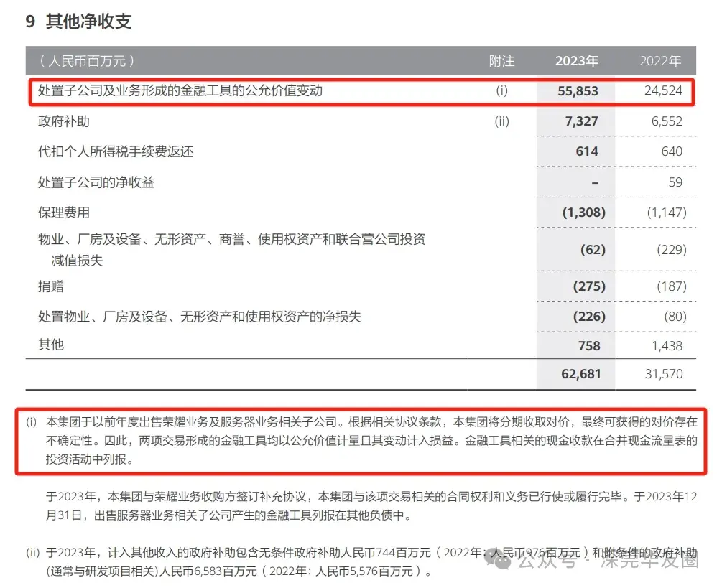Click the value "24,524"

[663, 90]
